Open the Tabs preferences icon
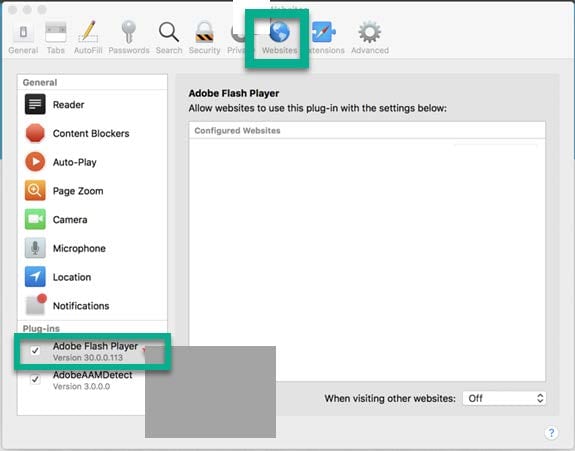 click(56, 32)
